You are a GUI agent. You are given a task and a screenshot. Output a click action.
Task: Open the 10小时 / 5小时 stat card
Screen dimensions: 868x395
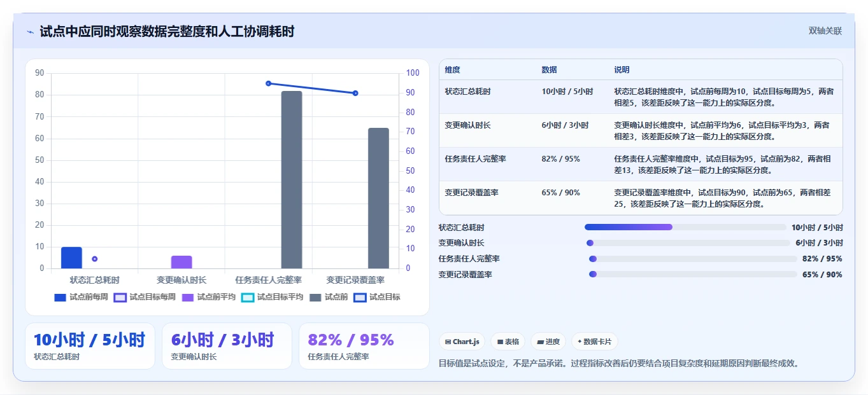point(90,346)
